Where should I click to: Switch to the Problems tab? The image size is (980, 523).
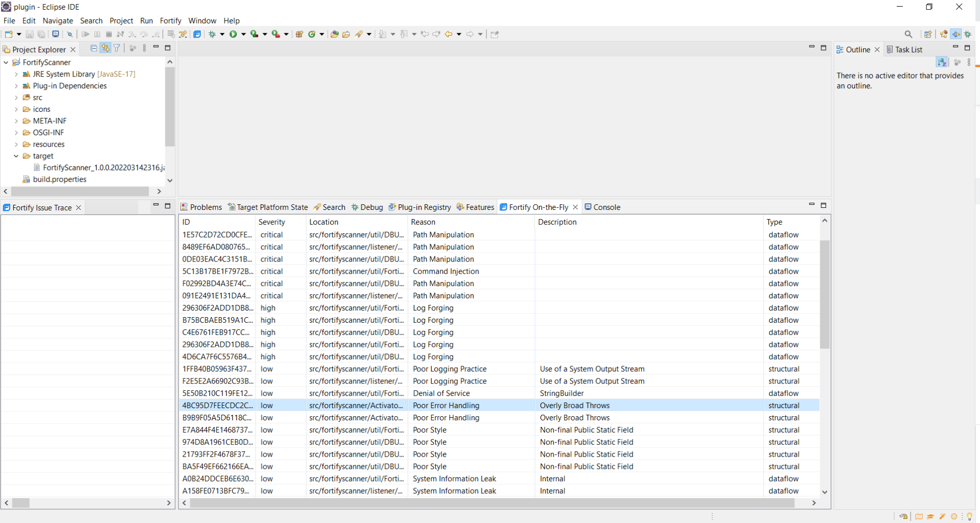tap(201, 207)
